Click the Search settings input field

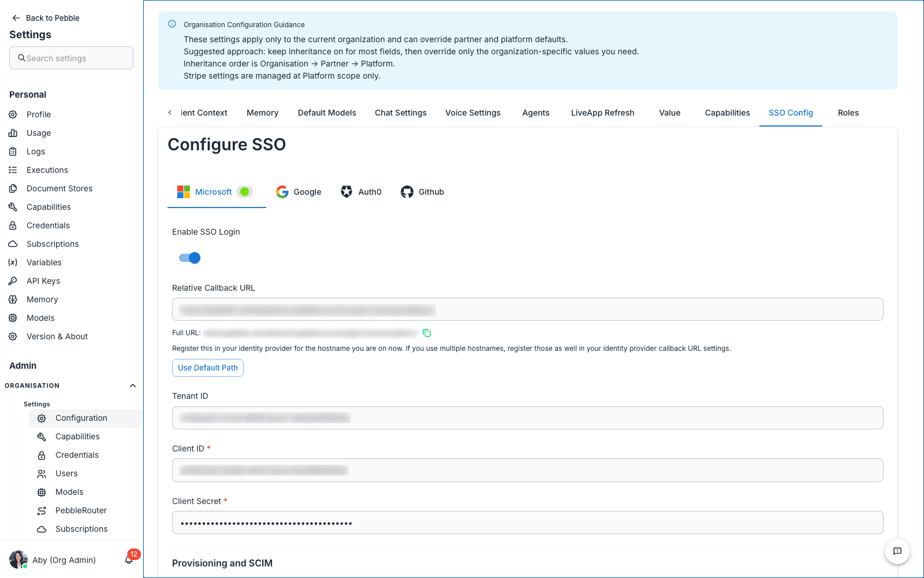click(71, 58)
